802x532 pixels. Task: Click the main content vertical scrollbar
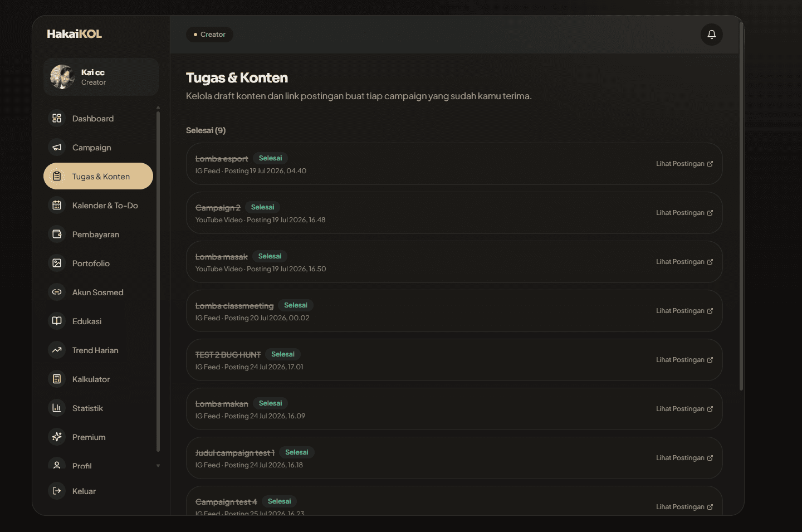click(741, 206)
